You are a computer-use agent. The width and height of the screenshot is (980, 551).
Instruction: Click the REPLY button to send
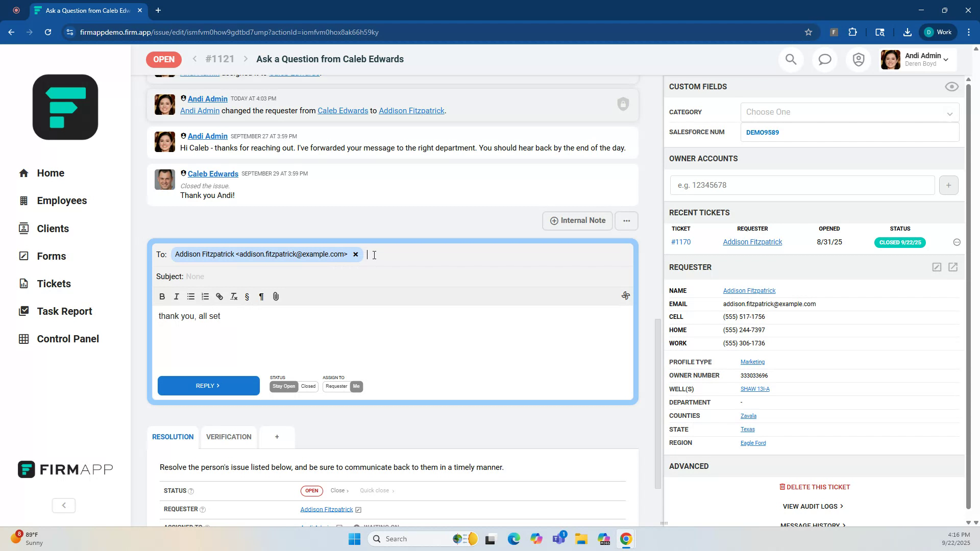[x=208, y=385]
